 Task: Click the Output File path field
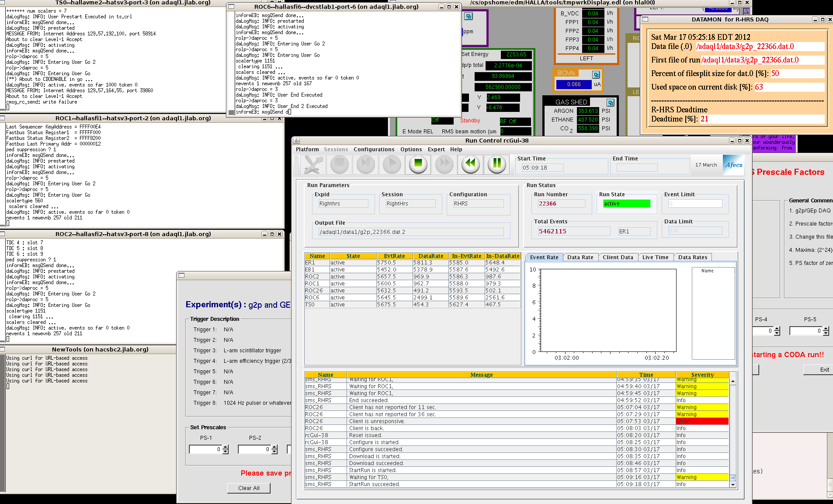point(411,232)
